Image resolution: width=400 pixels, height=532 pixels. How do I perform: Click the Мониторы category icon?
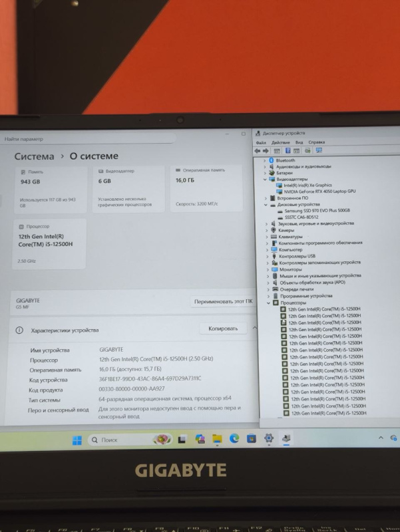(275, 269)
